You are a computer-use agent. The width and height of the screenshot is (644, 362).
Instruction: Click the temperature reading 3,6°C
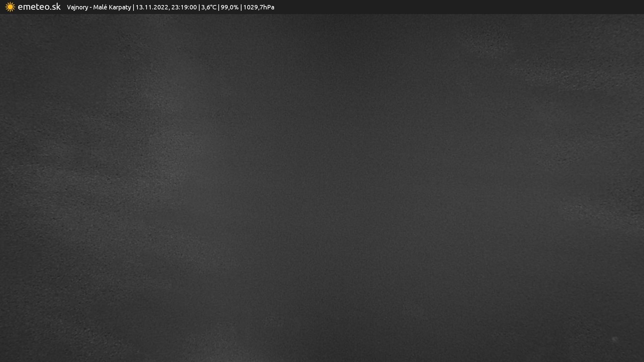(x=209, y=7)
